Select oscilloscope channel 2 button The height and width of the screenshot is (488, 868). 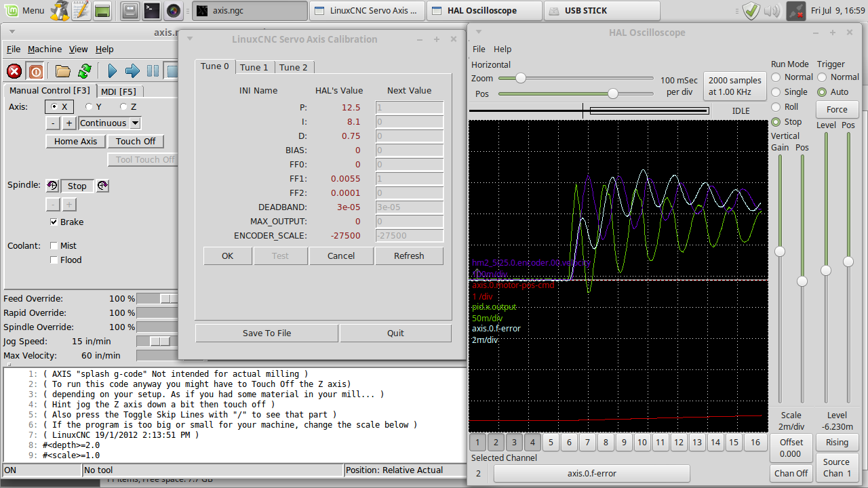coord(496,443)
